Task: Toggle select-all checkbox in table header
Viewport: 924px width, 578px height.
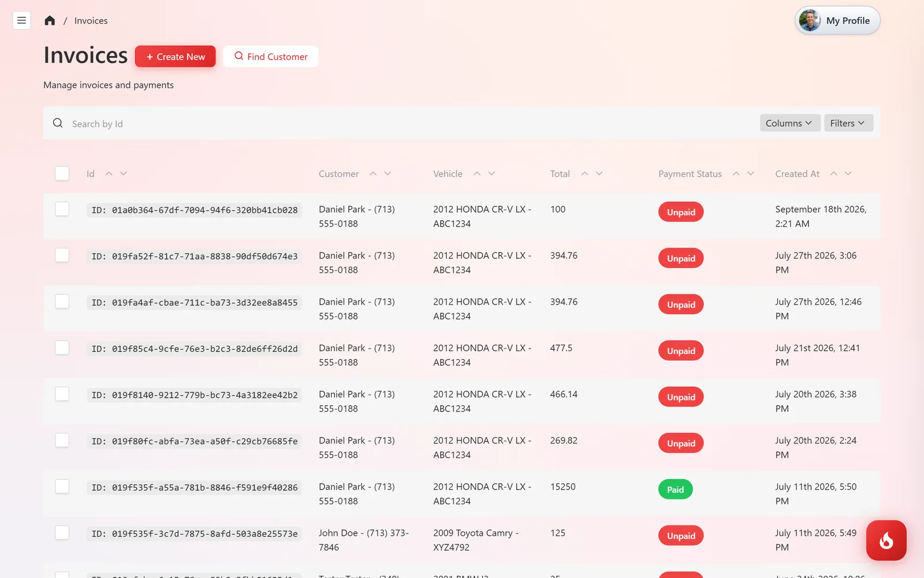Action: 62,173
